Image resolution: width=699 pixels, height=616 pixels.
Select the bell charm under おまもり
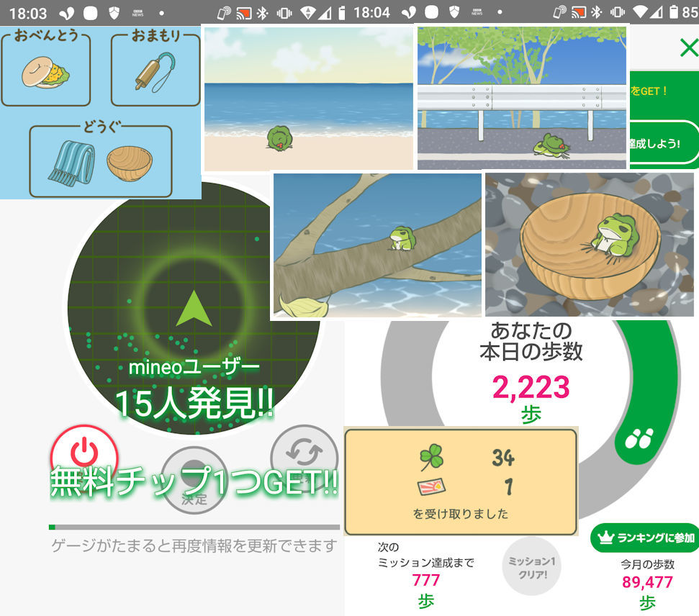coord(155,73)
